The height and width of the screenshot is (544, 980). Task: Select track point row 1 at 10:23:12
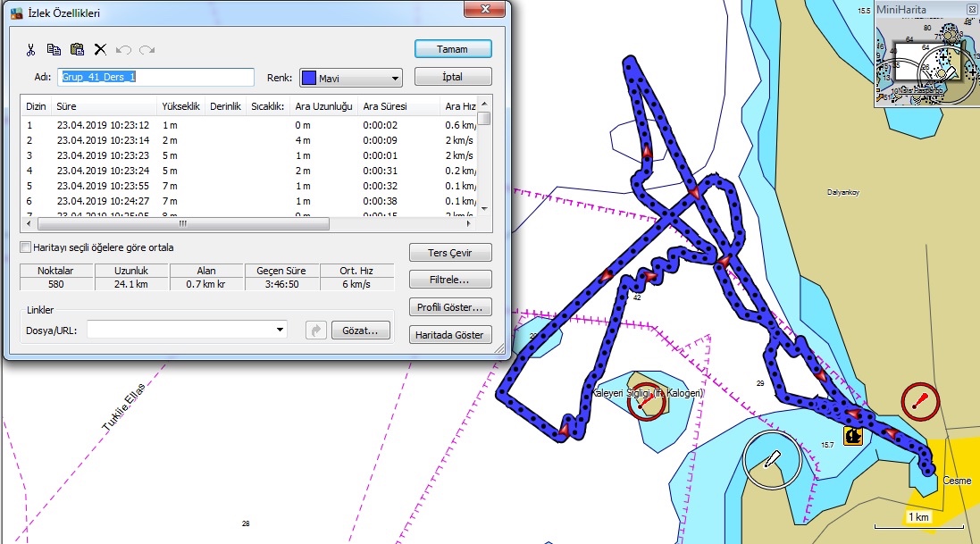(250, 125)
